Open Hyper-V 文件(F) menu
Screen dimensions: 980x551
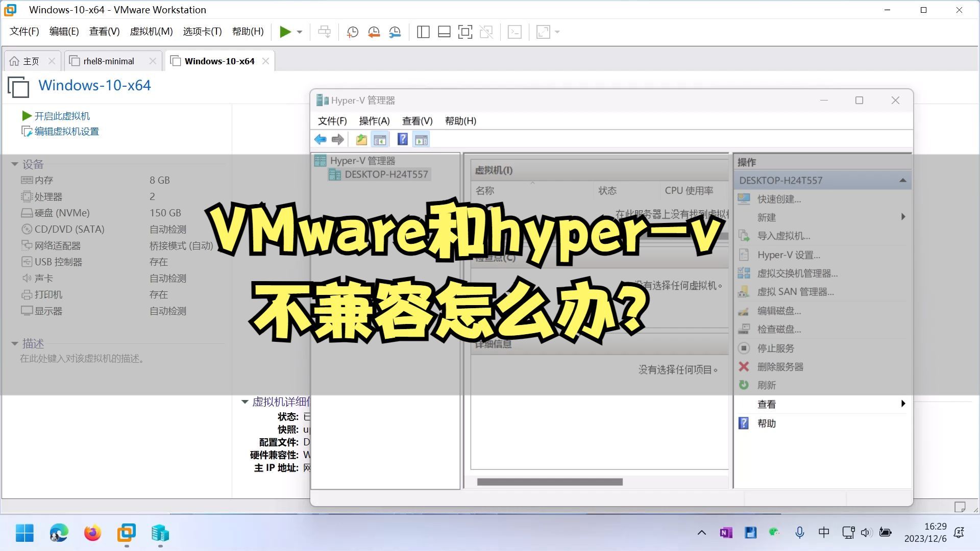(332, 121)
